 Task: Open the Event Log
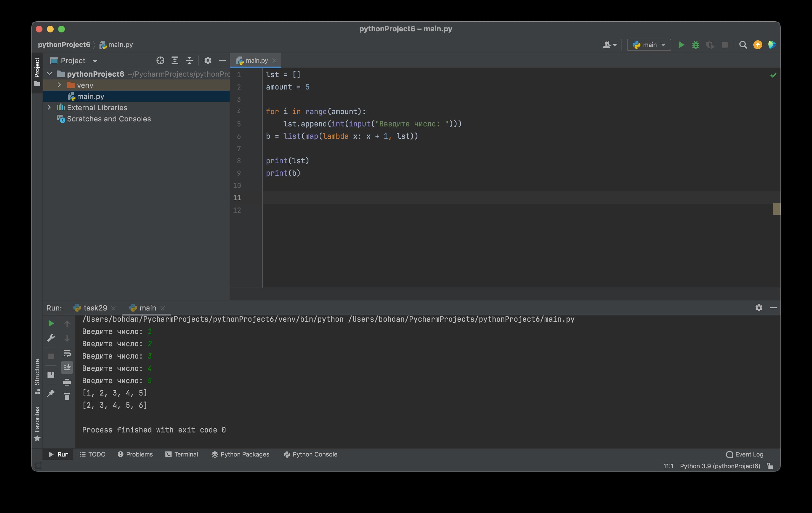pos(745,454)
